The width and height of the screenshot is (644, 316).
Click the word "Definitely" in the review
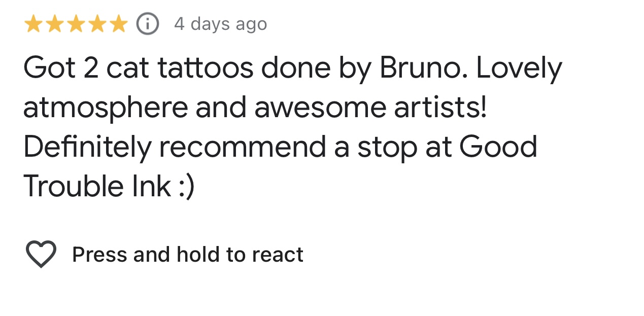pos(87,147)
